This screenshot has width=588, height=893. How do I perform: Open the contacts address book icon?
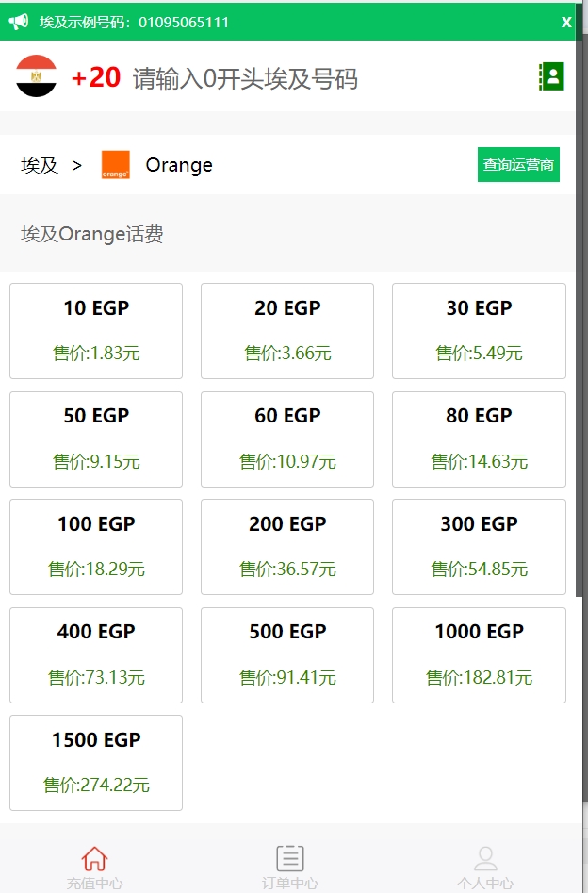551,76
